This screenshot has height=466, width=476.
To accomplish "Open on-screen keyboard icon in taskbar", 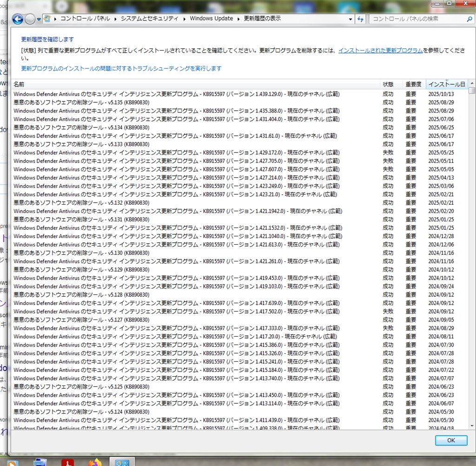I will click(40, 462).
